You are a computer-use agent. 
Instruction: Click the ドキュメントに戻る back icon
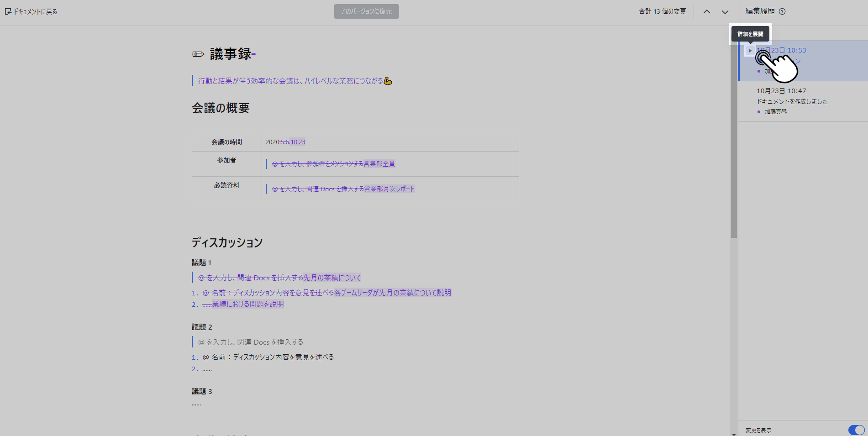(8, 11)
